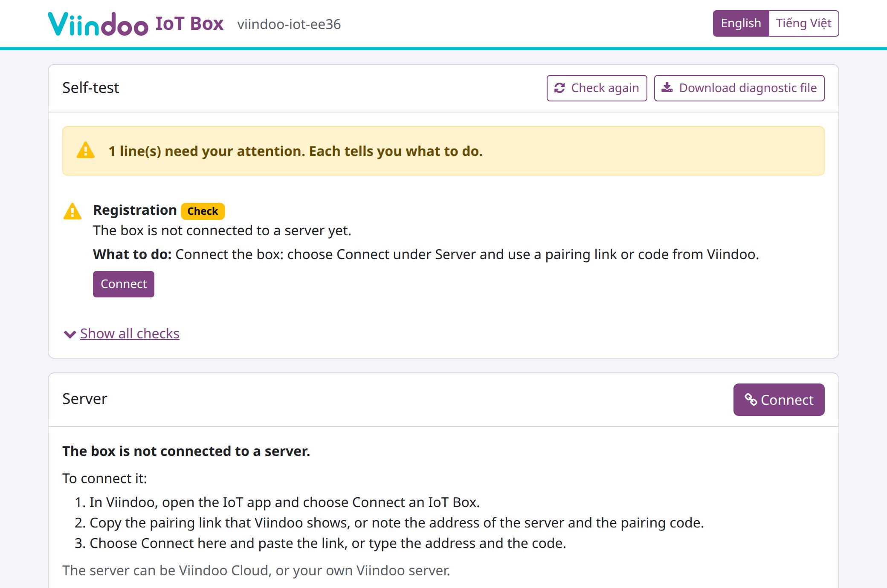Click the Registration warning triangle icon
The image size is (887, 588).
coord(72,211)
